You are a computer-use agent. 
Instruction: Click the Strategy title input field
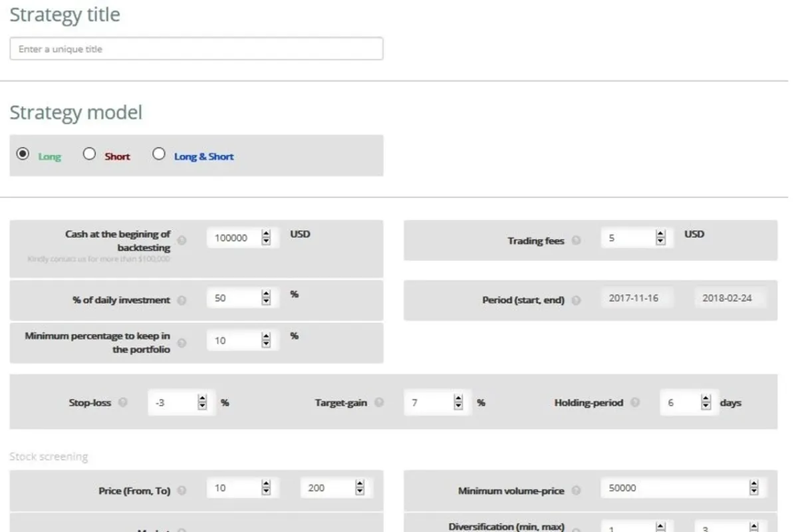click(196, 49)
